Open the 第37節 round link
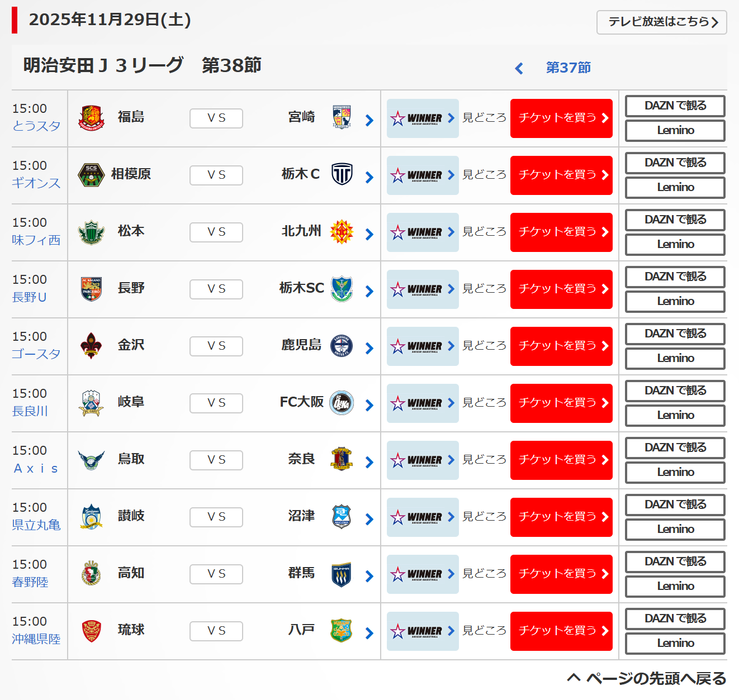The image size is (739, 700). tap(568, 68)
